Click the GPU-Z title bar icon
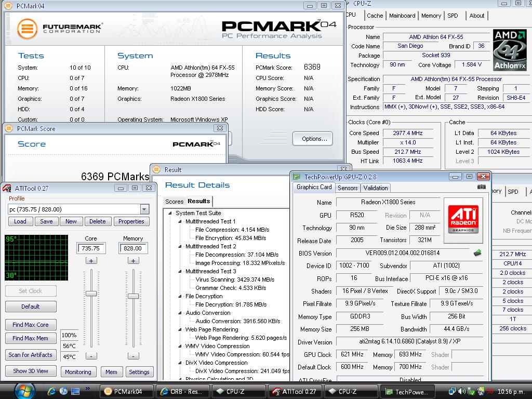This screenshot has width=532, height=399. pos(297,177)
